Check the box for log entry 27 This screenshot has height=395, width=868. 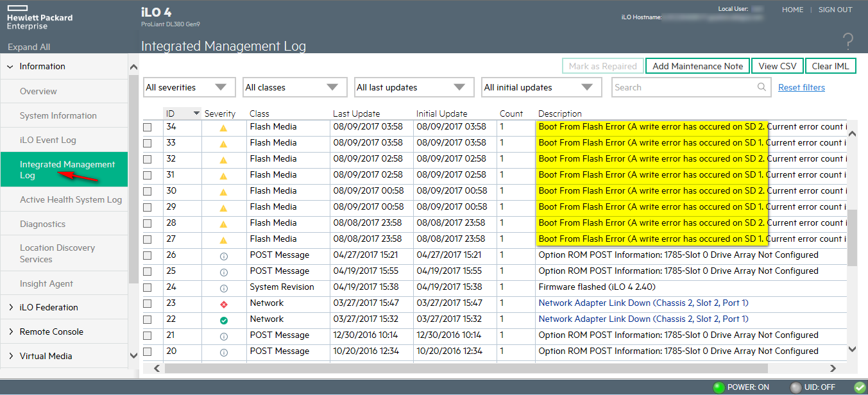[x=148, y=239]
